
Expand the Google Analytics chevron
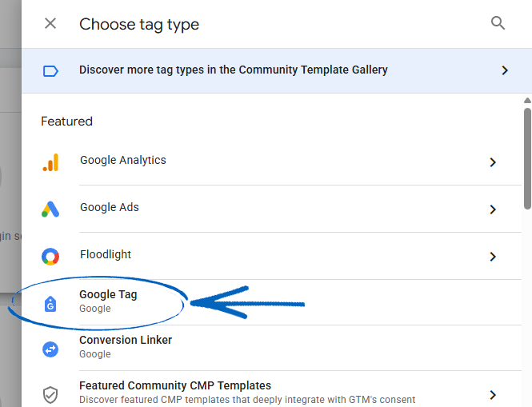[x=493, y=162]
